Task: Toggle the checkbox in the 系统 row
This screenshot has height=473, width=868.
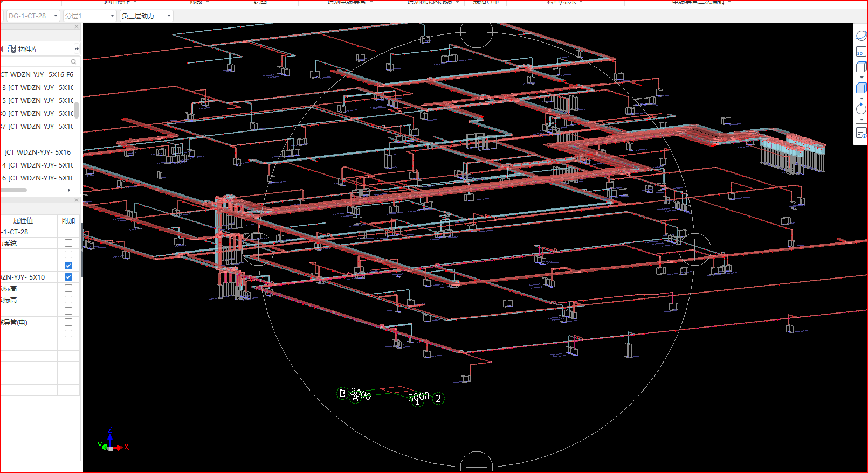Action: tap(68, 243)
